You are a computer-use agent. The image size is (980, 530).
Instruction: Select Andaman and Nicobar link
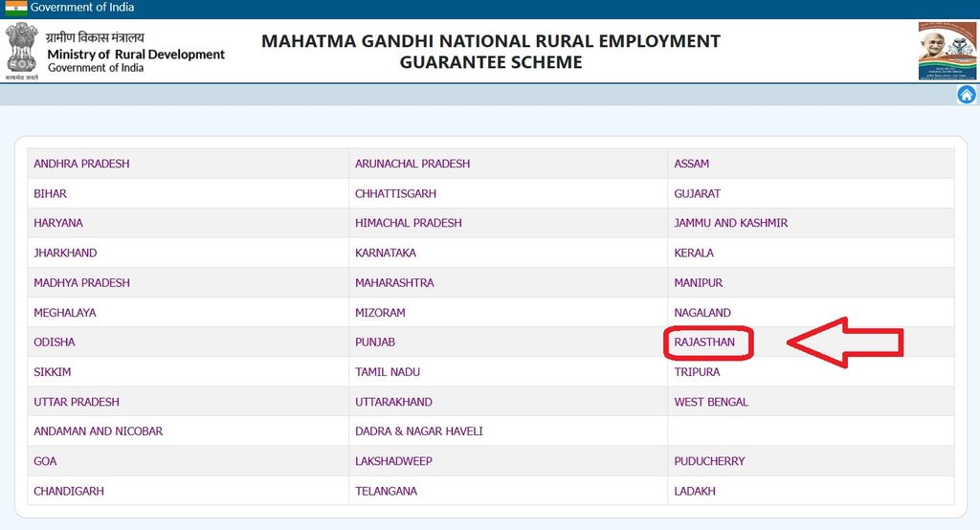click(x=99, y=431)
